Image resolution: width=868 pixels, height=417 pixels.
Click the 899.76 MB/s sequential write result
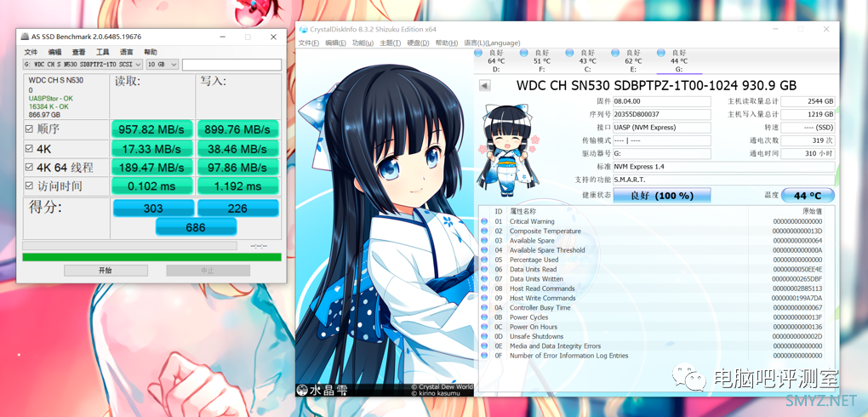(238, 129)
